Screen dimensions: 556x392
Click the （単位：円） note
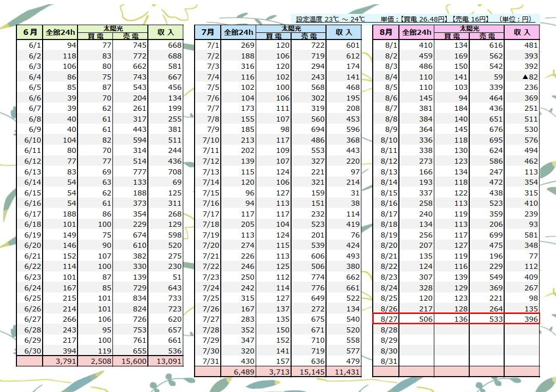[515, 19]
